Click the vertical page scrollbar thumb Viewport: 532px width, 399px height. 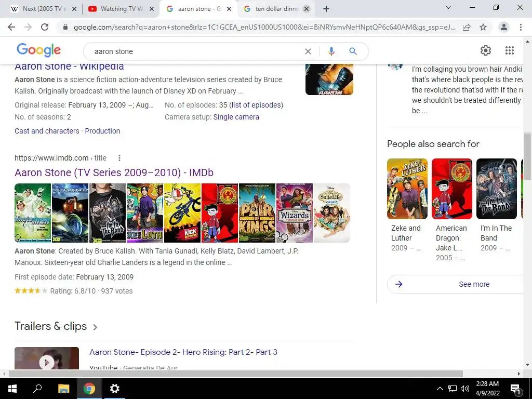point(527,156)
